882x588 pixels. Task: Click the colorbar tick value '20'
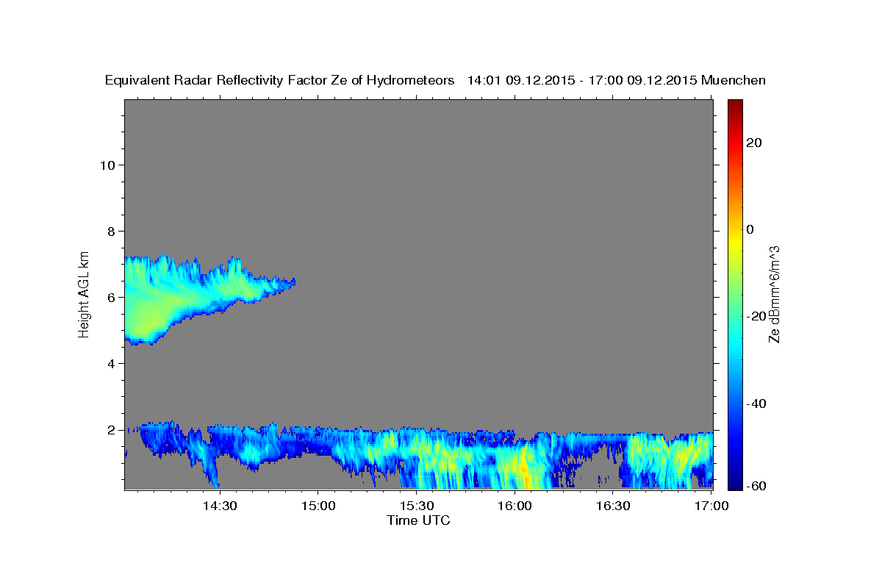(x=753, y=143)
